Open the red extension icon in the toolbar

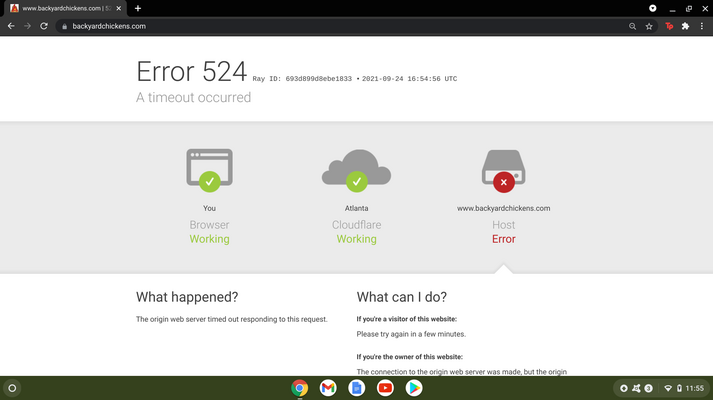[669, 26]
